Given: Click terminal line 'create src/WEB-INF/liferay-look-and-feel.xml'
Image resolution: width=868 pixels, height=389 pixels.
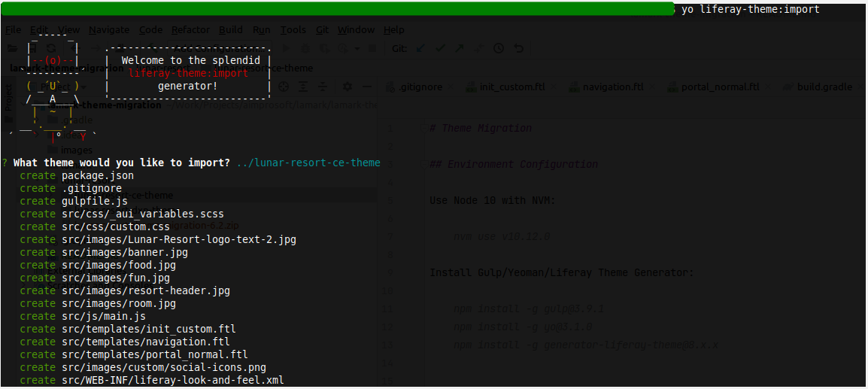Looking at the screenshot, I should pos(152,380).
